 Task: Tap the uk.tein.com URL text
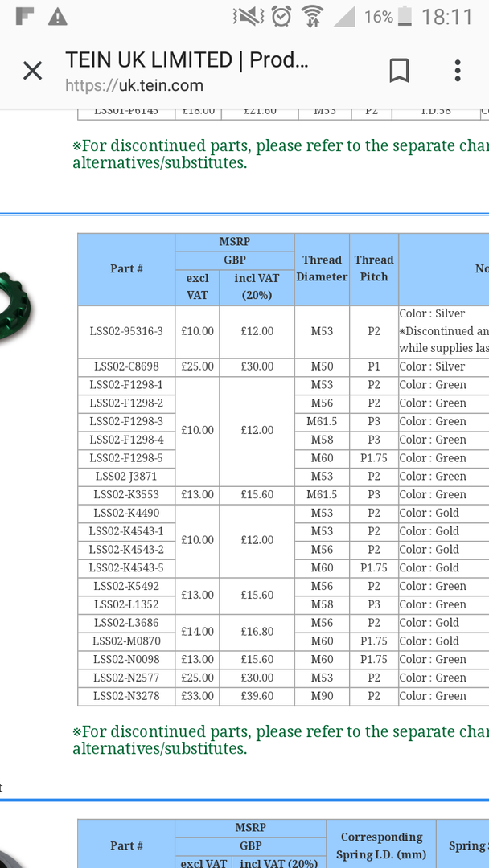[x=134, y=85]
